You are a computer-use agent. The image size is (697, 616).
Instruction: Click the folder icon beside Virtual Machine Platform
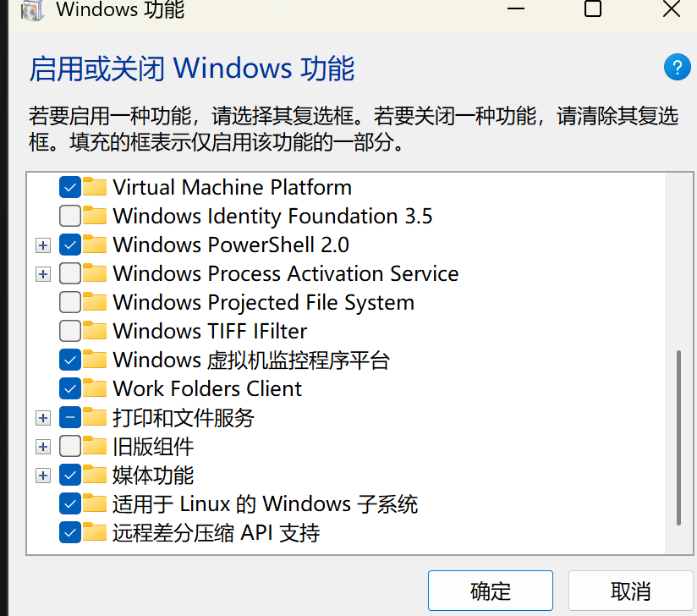coord(96,187)
